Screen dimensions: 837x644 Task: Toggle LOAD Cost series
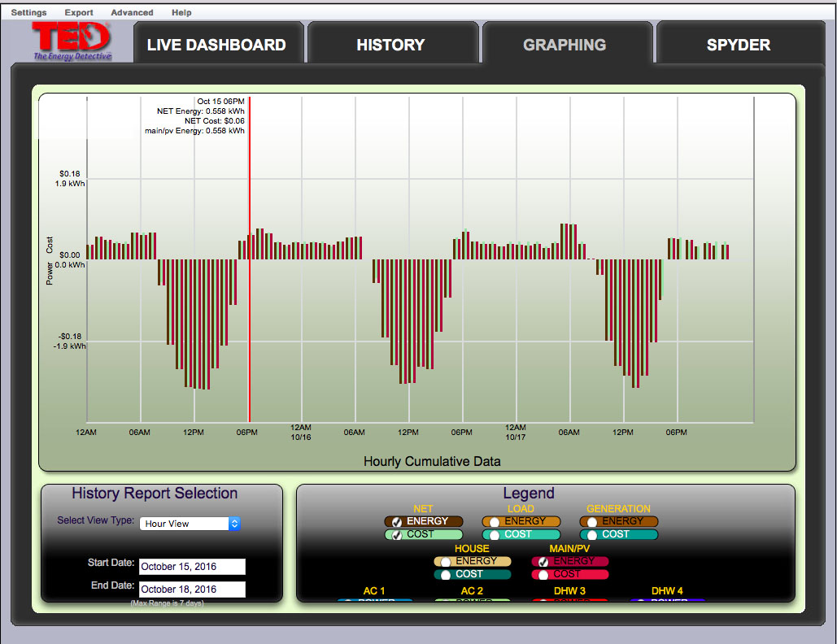click(x=521, y=534)
